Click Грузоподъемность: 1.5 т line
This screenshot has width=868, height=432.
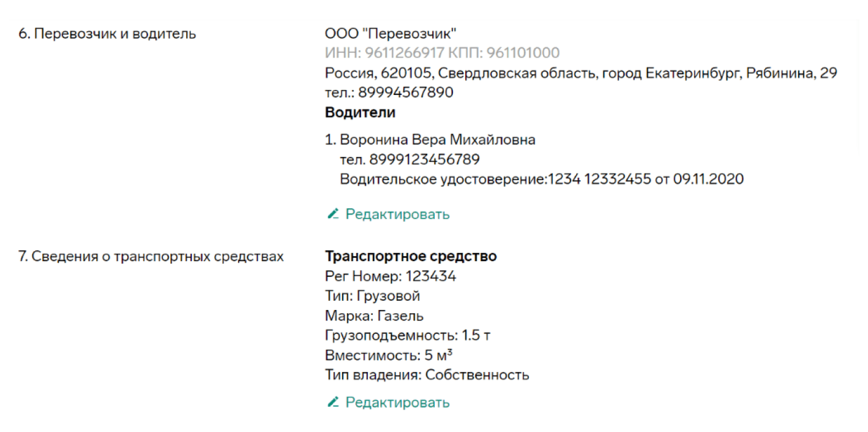pos(408,335)
